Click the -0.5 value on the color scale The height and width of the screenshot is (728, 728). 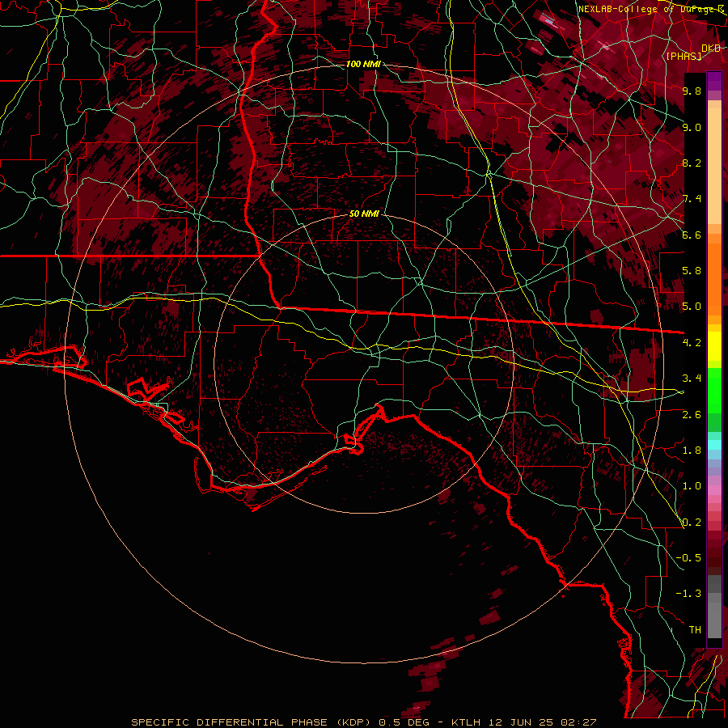click(x=688, y=558)
